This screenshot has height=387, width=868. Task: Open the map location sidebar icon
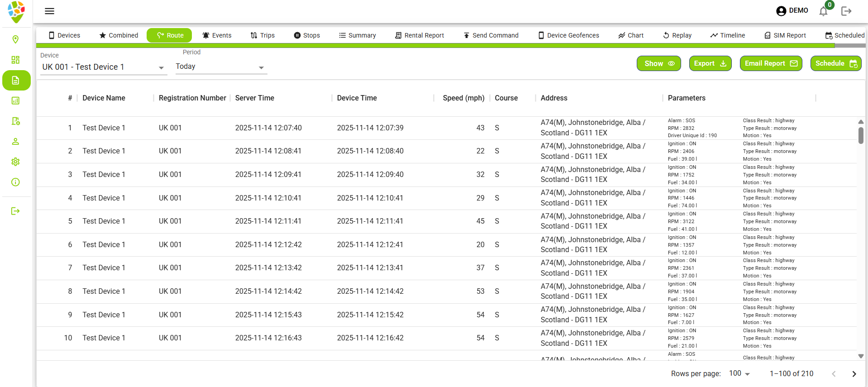(x=15, y=40)
